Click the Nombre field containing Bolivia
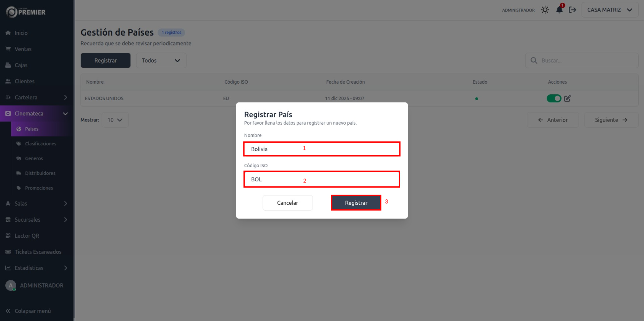The height and width of the screenshot is (321, 644). [322, 149]
